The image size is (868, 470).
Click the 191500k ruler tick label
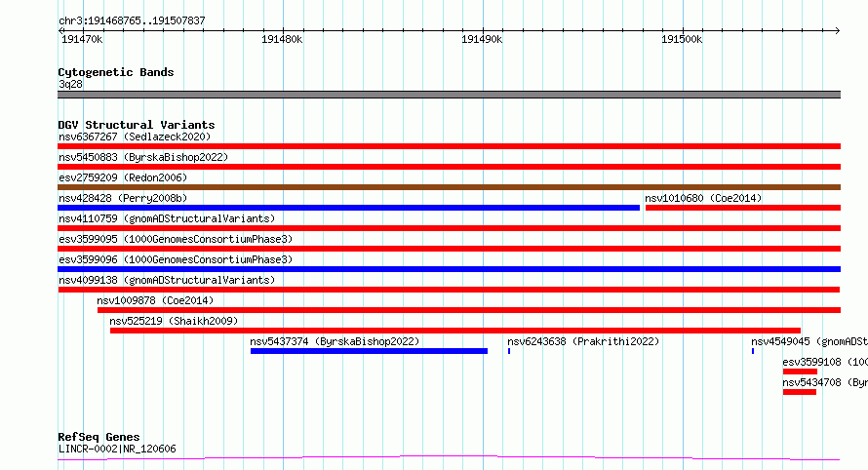point(682,39)
